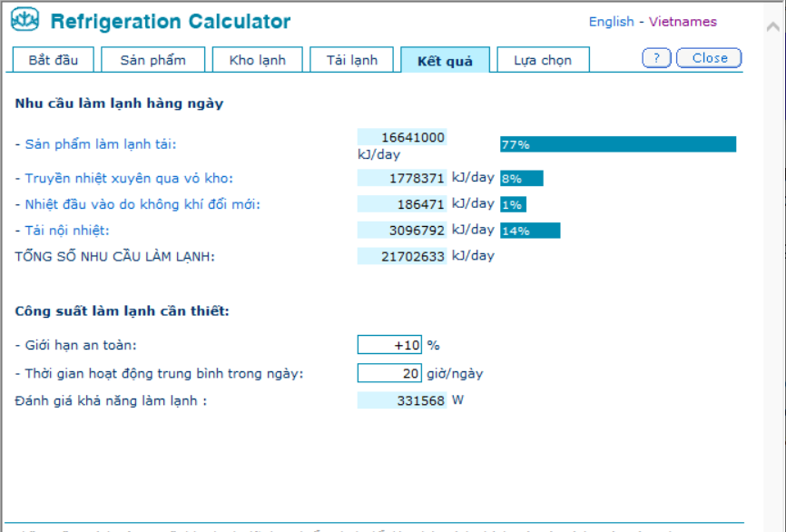This screenshot has height=532, width=786.
Task: Click the Refrigeration Calculator logo icon
Action: [25, 22]
